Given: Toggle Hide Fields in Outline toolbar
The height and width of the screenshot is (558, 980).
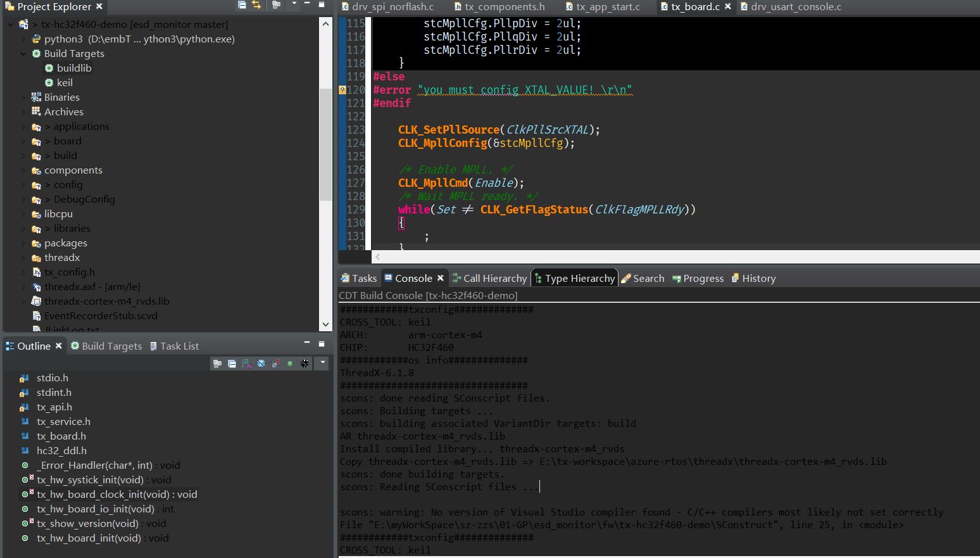Looking at the screenshot, I should [261, 364].
